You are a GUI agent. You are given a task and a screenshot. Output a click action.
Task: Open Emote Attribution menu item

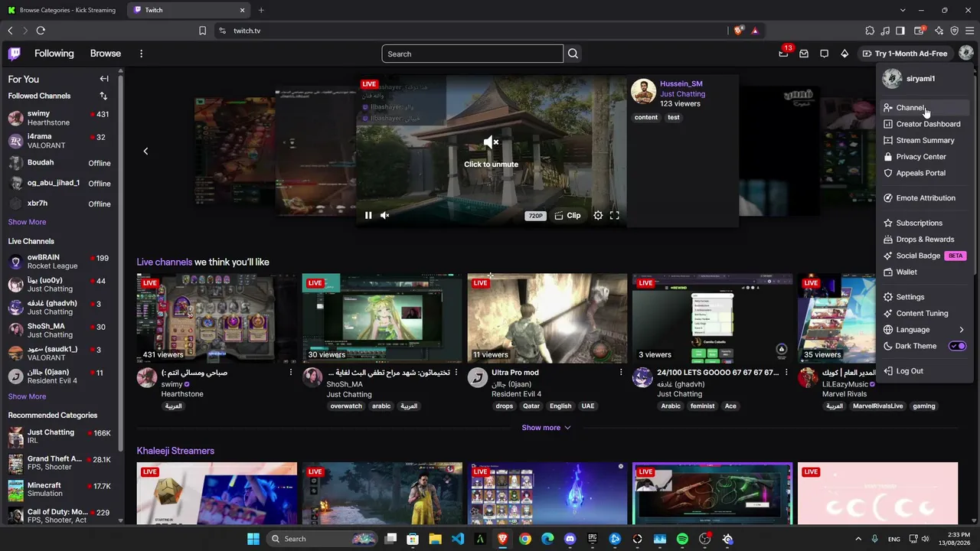pos(924,198)
